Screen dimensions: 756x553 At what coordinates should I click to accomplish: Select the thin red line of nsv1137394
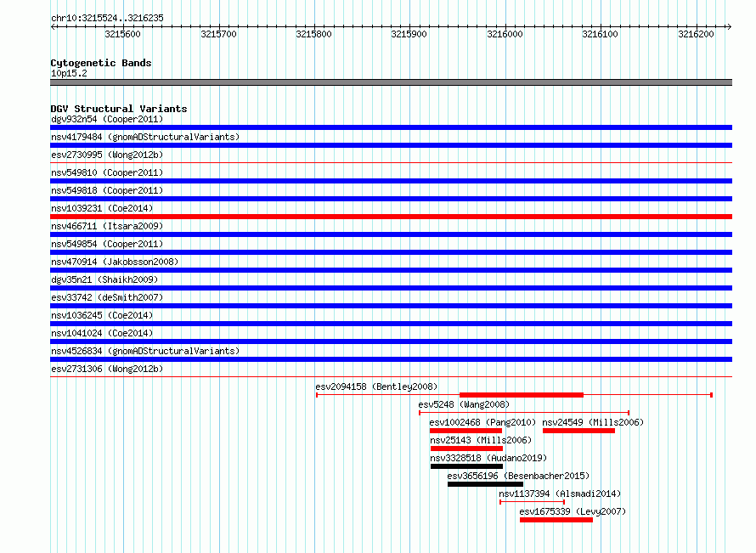click(x=533, y=502)
